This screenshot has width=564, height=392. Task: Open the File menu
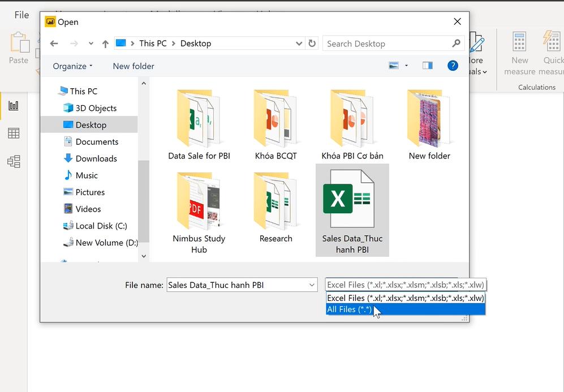point(21,15)
